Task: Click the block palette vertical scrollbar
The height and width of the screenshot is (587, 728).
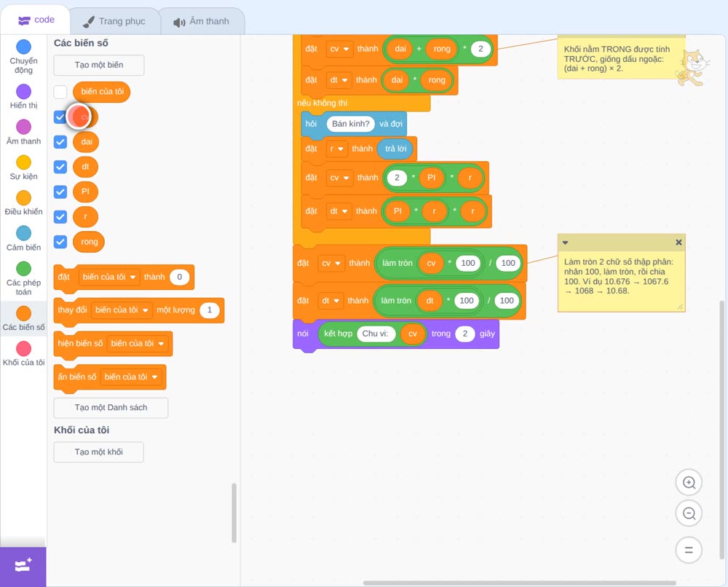Action: (x=234, y=513)
